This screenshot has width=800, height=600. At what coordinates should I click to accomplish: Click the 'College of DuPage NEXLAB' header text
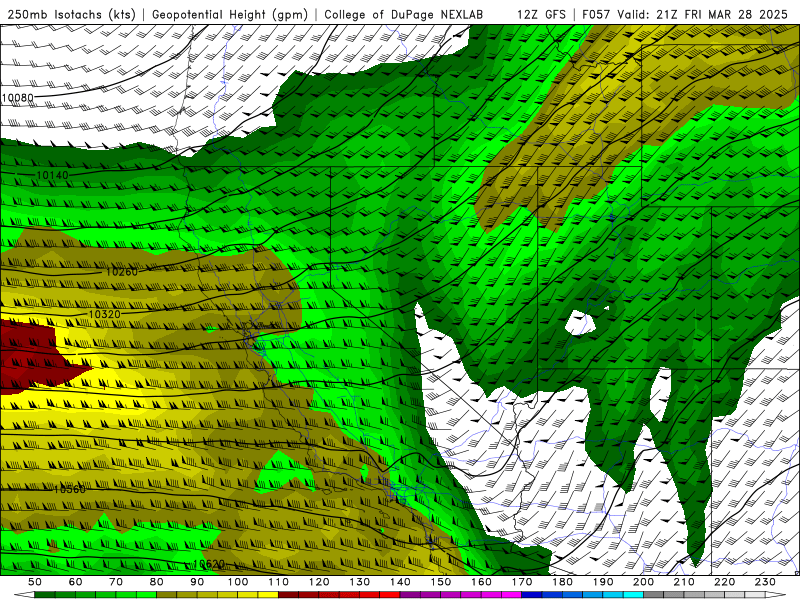(x=404, y=14)
